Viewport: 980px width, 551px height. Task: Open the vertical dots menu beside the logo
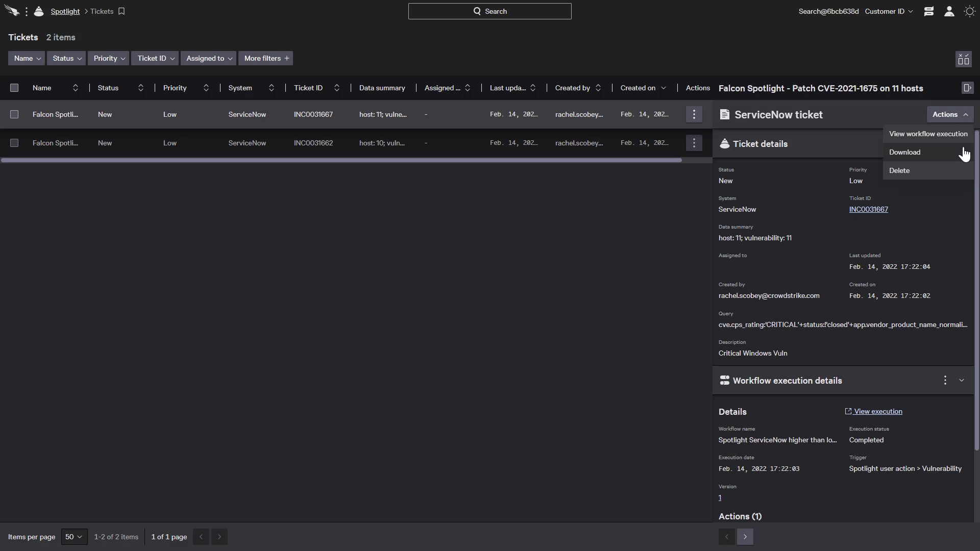click(27, 11)
